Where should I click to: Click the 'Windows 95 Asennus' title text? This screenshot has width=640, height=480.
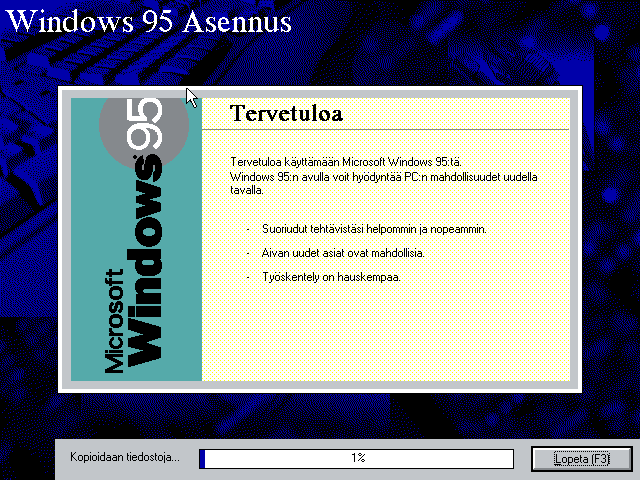(x=149, y=21)
